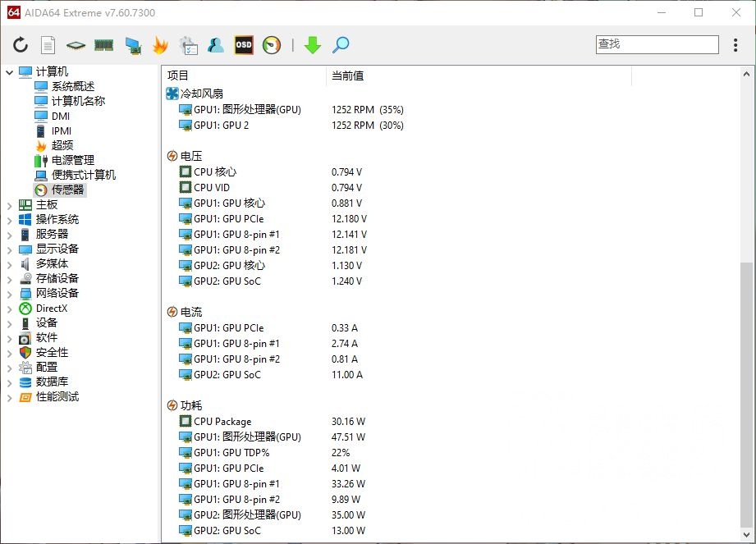The width and height of the screenshot is (756, 544).
Task: Open the video card information icon
Action: 132,45
